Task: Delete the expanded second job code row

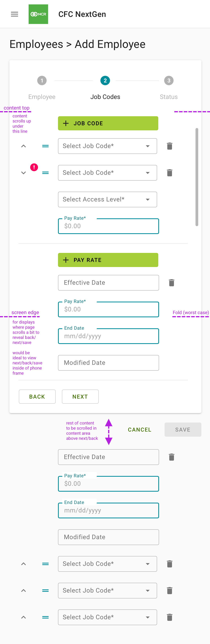Action: 170,173
